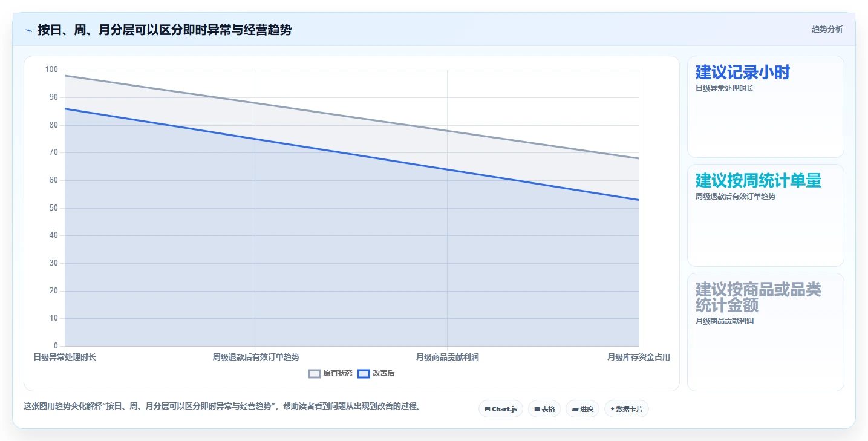Click the icon inside the Chart.js tag
Image resolution: width=868 pixels, height=441 pixels.
point(488,410)
